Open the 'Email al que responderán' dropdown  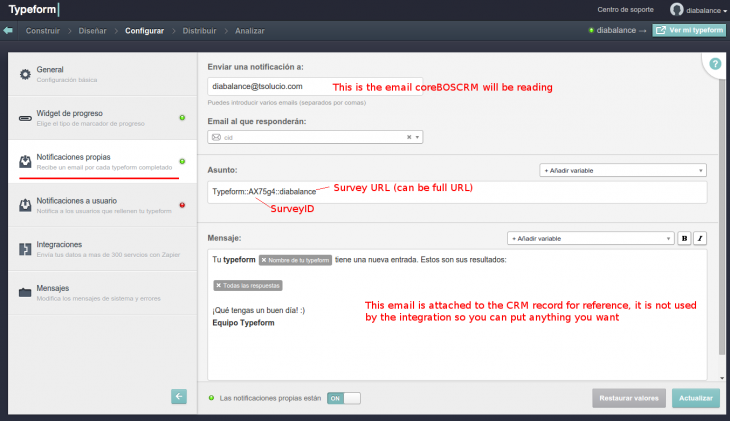click(315, 137)
